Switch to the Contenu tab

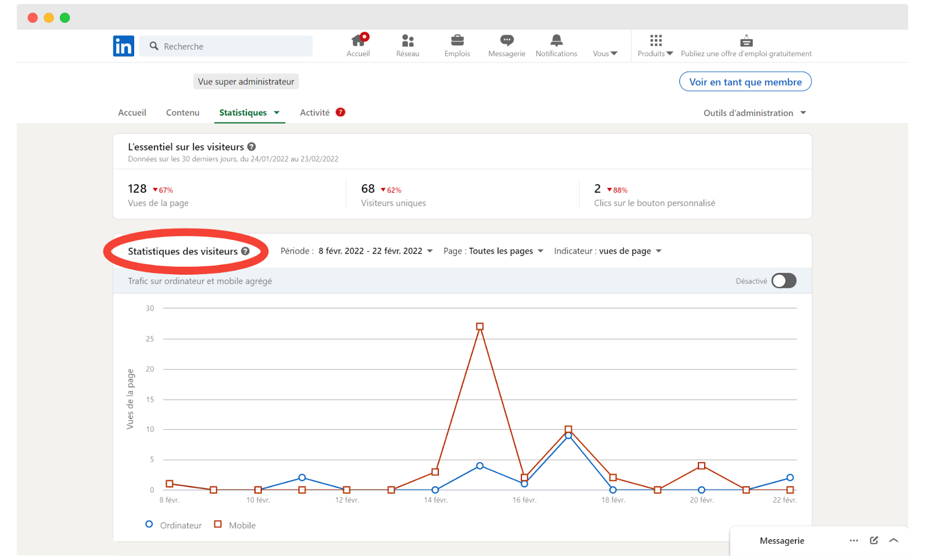[183, 112]
